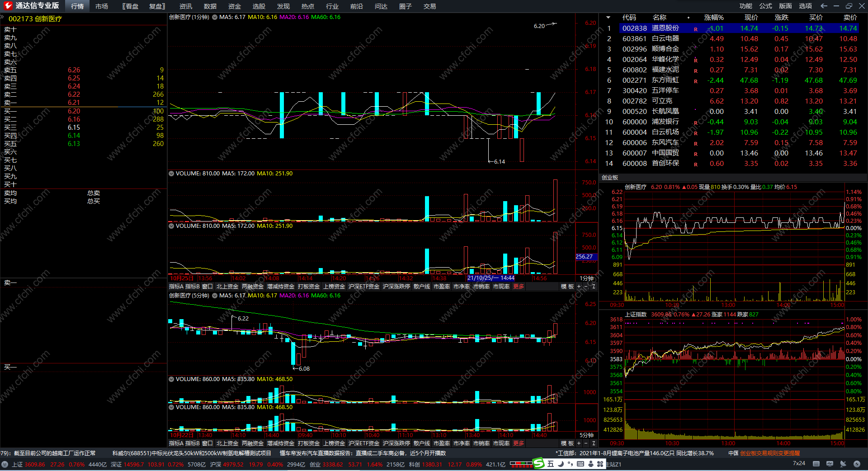Screen dimensions: 868x471
Task: Toggle the punctuation icon in the input method bar
Action: tap(570, 464)
